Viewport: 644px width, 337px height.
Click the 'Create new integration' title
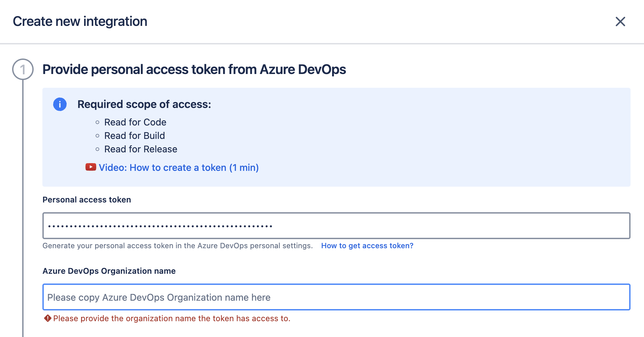click(x=80, y=22)
